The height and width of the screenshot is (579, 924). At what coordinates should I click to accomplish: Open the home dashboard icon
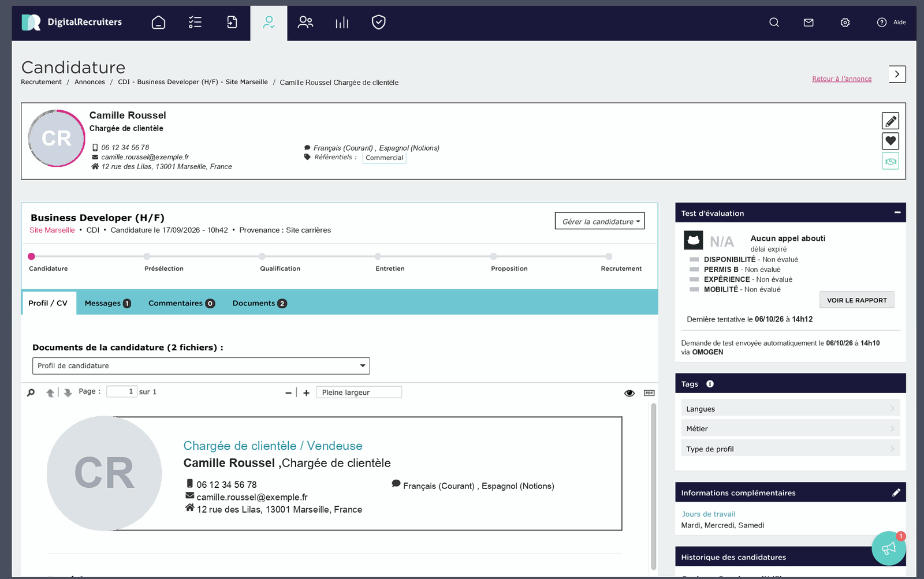158,23
